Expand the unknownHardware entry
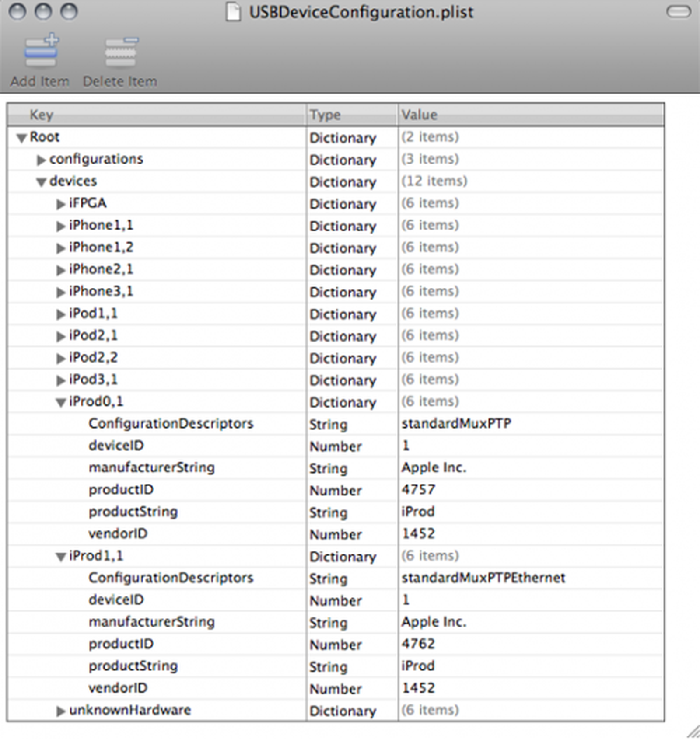700x739 pixels. [61, 711]
